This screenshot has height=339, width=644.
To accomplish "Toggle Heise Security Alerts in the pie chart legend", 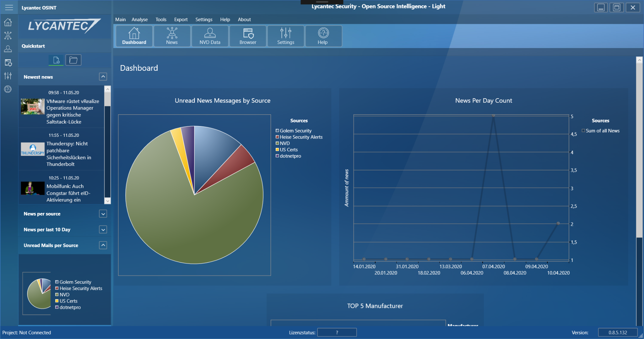I will (x=299, y=137).
